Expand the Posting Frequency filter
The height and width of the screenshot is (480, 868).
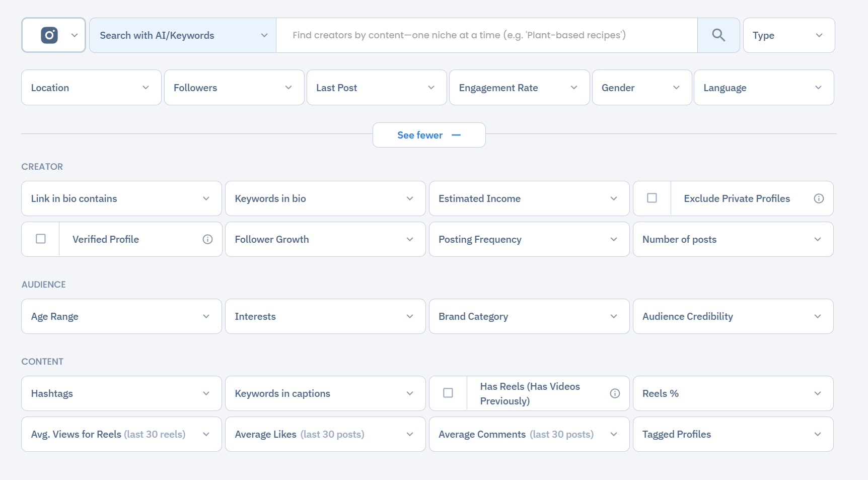[529, 239]
